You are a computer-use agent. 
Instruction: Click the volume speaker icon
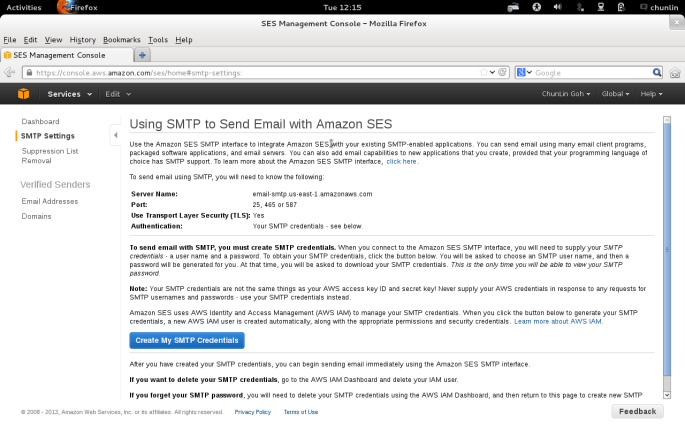coord(557,7)
